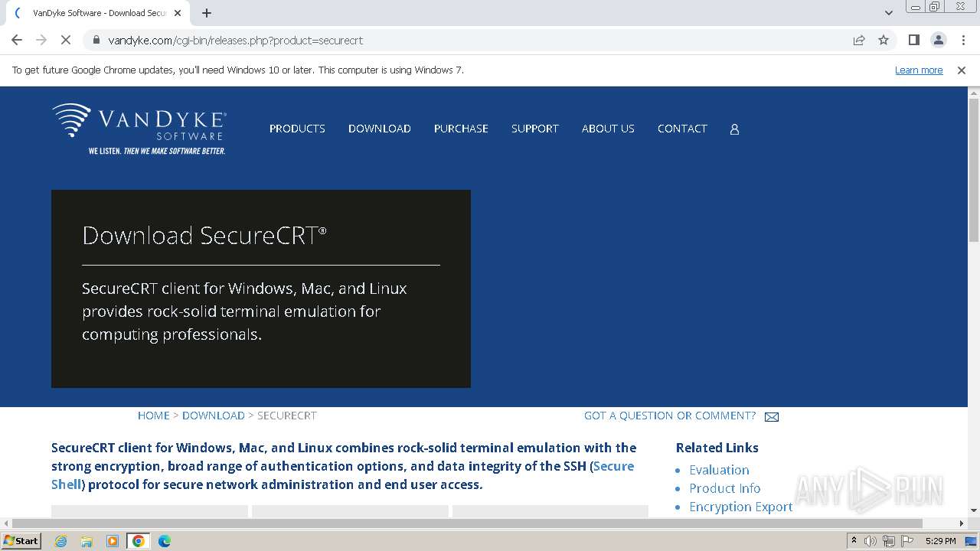Open the Chrome three-dot menu
The width and height of the screenshot is (980, 551).
point(963,40)
